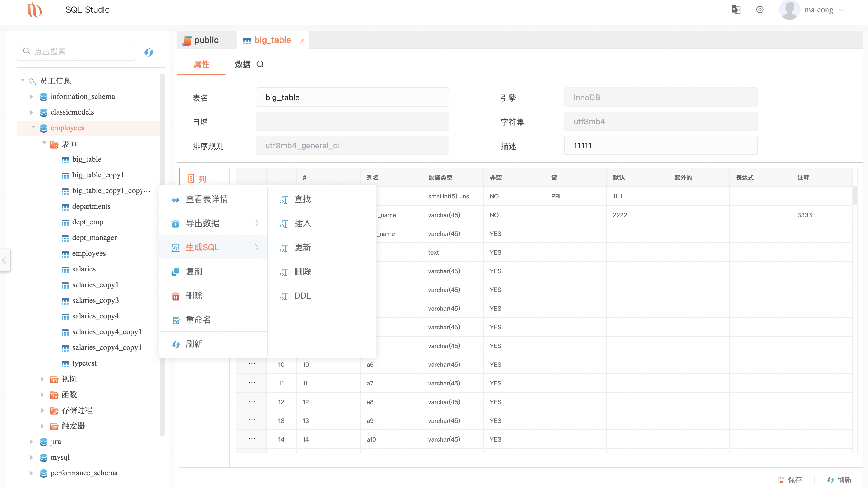Click the search magnifier next to 数据 tab
Viewport: 868px width, 488px height.
click(x=260, y=64)
